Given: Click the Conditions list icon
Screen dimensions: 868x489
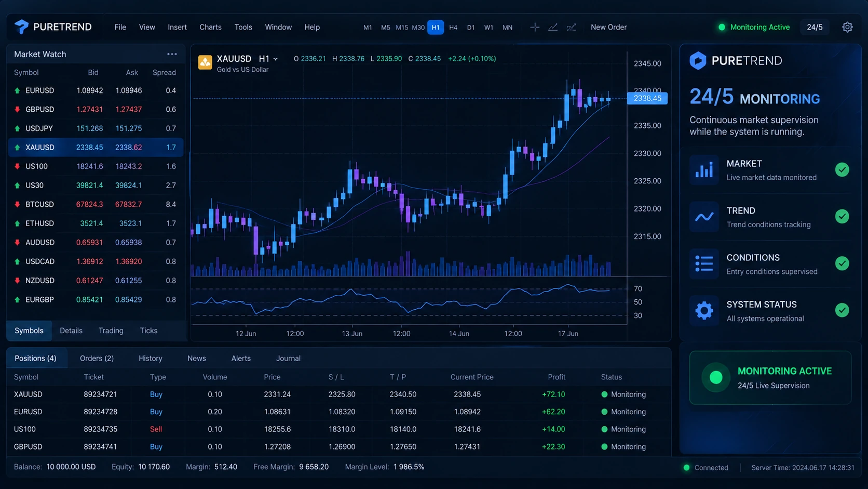Looking at the screenshot, I should (704, 263).
